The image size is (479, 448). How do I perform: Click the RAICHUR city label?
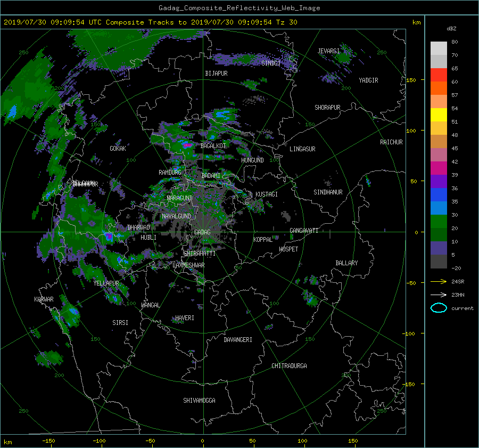(x=391, y=142)
